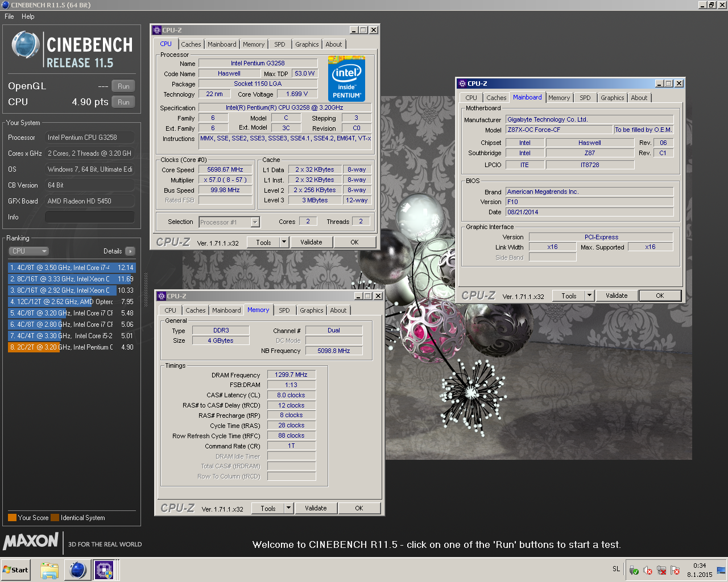Click the taskbar clock showing 0:34
Viewport: 728px width, 582px height.
click(700, 566)
